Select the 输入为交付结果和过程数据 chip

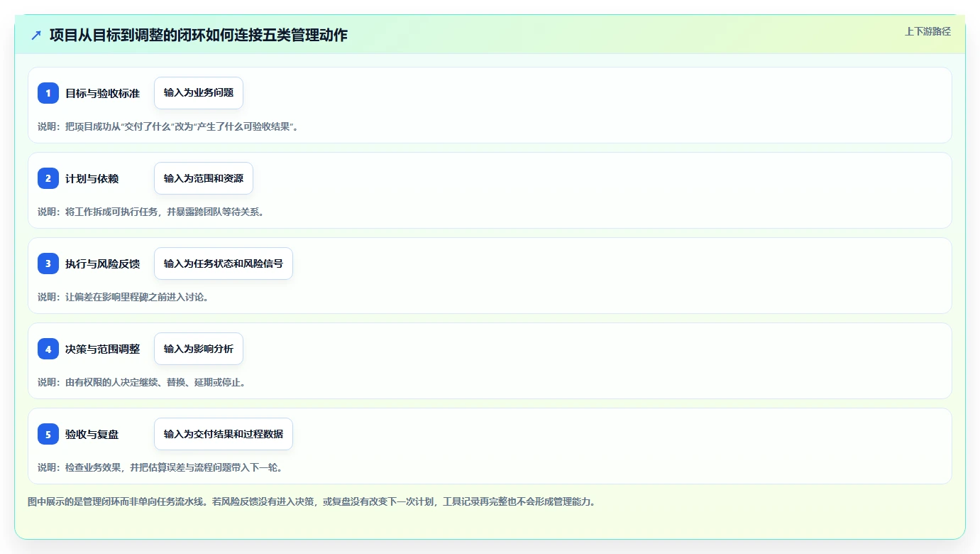coord(224,434)
